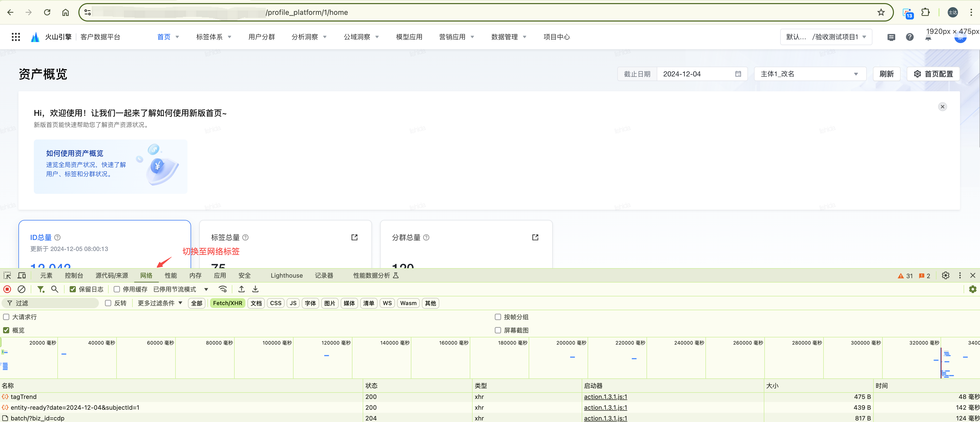Enable 屏幕截图 screenshots checkbox
This screenshot has width=980, height=422.
pos(498,330)
